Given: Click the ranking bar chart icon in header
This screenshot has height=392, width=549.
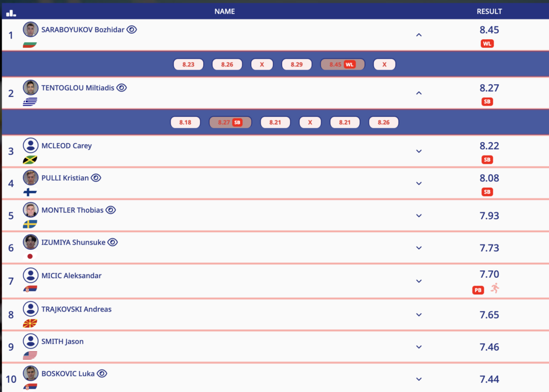Looking at the screenshot, I should click(11, 12).
